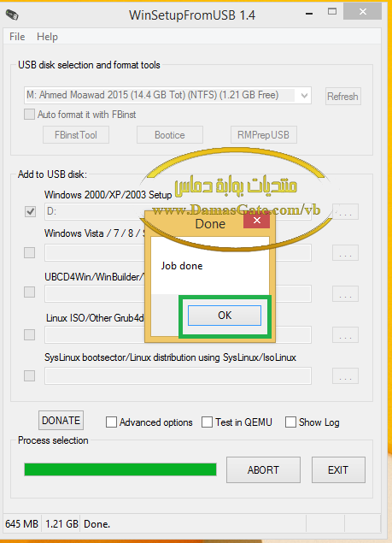
Task: Close the Done dialog with red X
Action: click(x=256, y=221)
